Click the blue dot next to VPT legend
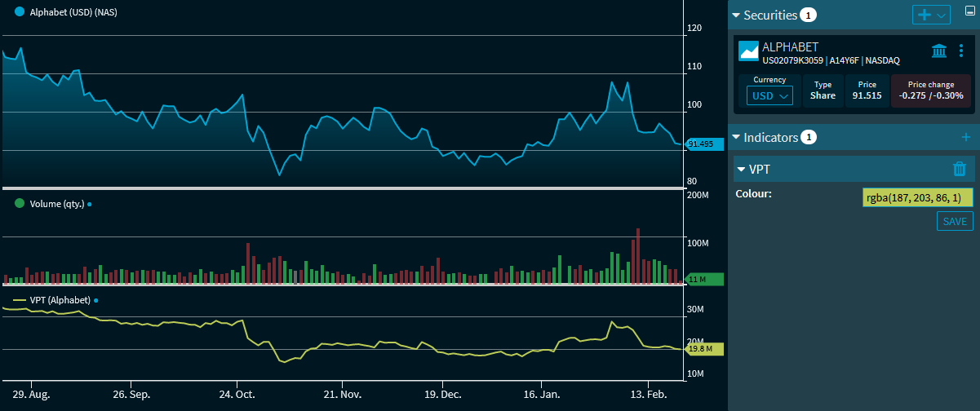 [95, 301]
